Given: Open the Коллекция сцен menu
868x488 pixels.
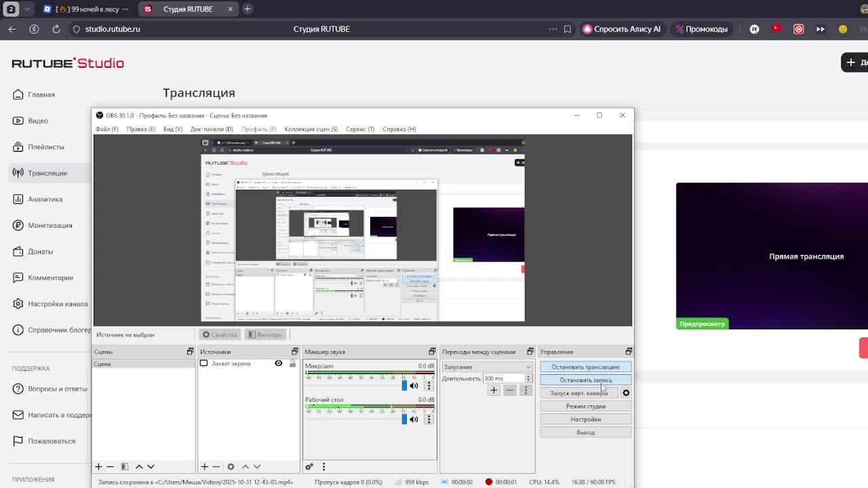Looking at the screenshot, I should tap(311, 129).
